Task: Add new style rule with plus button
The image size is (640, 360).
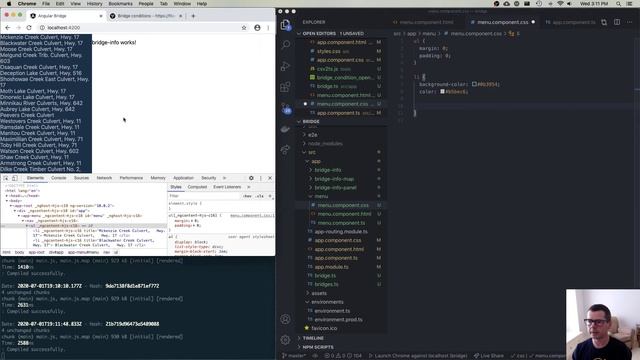Action: [x=270, y=196]
